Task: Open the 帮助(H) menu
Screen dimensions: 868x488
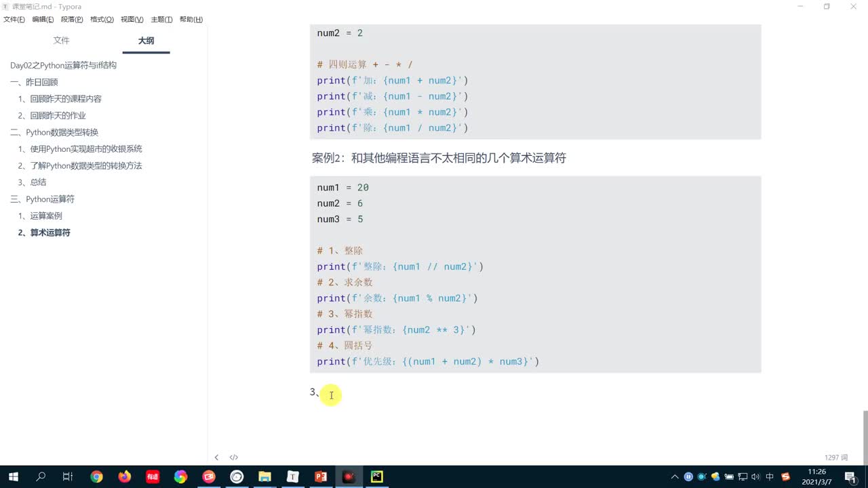Action: (191, 19)
